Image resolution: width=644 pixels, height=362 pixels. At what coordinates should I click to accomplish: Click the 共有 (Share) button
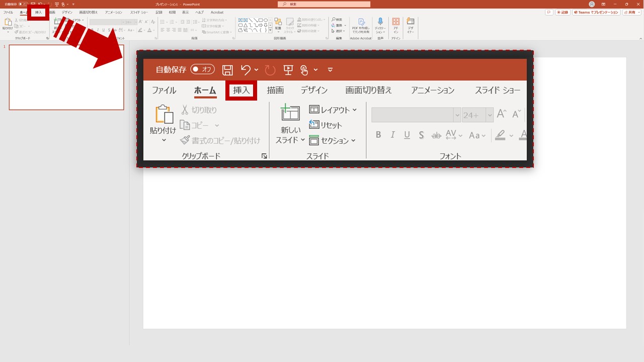click(632, 12)
